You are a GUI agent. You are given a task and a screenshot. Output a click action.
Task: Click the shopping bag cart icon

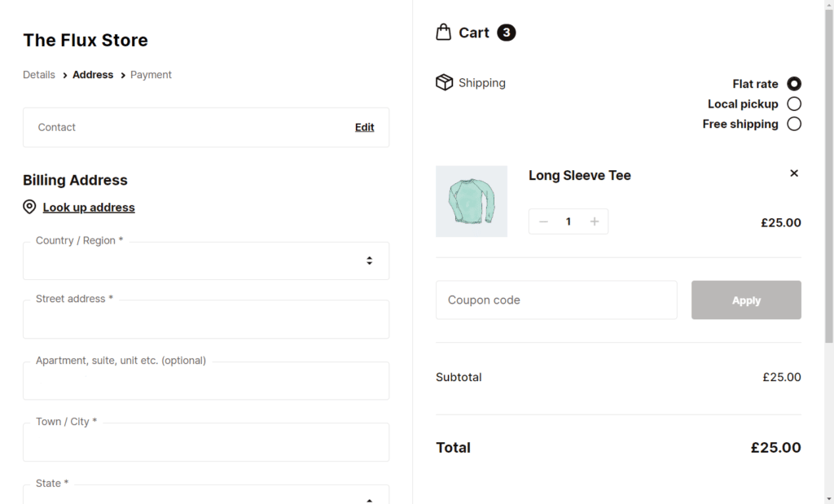pyautogui.click(x=444, y=33)
